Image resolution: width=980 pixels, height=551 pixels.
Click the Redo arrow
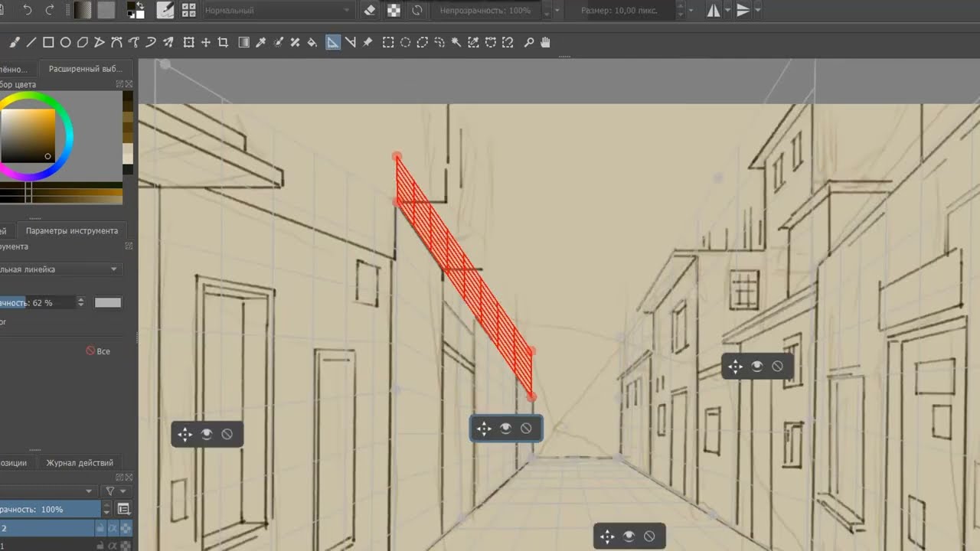[x=51, y=10]
